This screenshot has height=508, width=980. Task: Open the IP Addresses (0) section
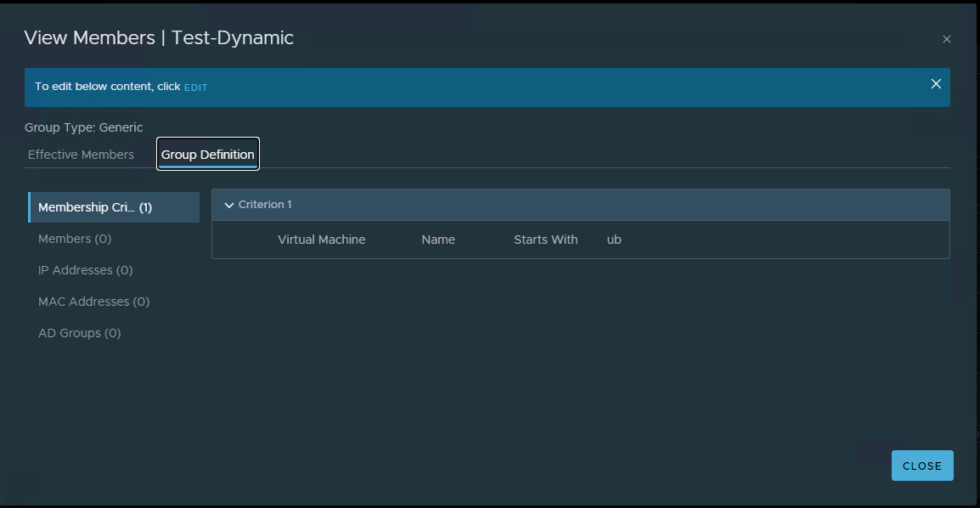click(x=85, y=270)
